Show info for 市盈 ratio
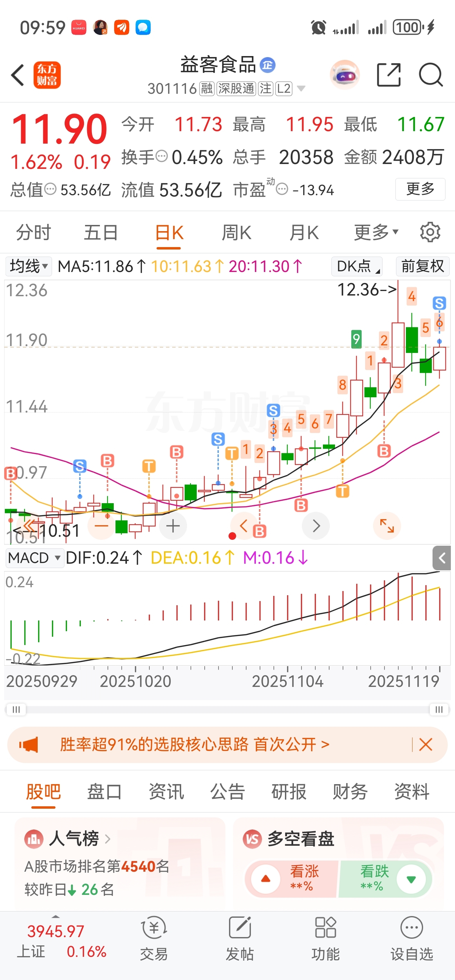Image resolution: width=455 pixels, height=980 pixels. tap(282, 189)
